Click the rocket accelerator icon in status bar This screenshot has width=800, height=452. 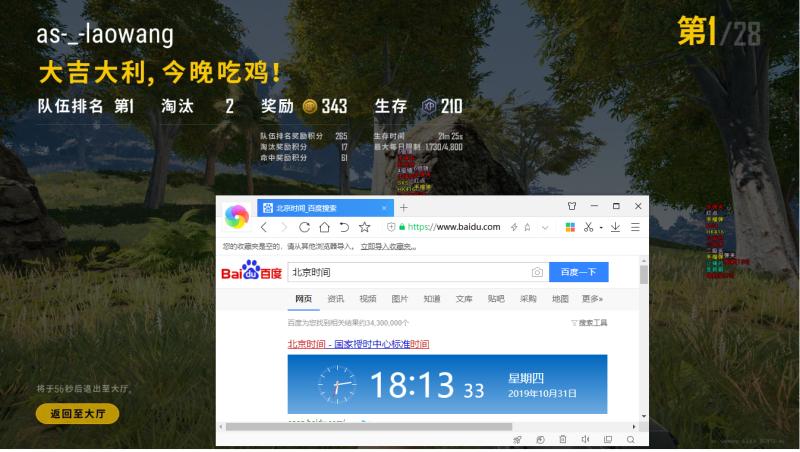coord(517,439)
